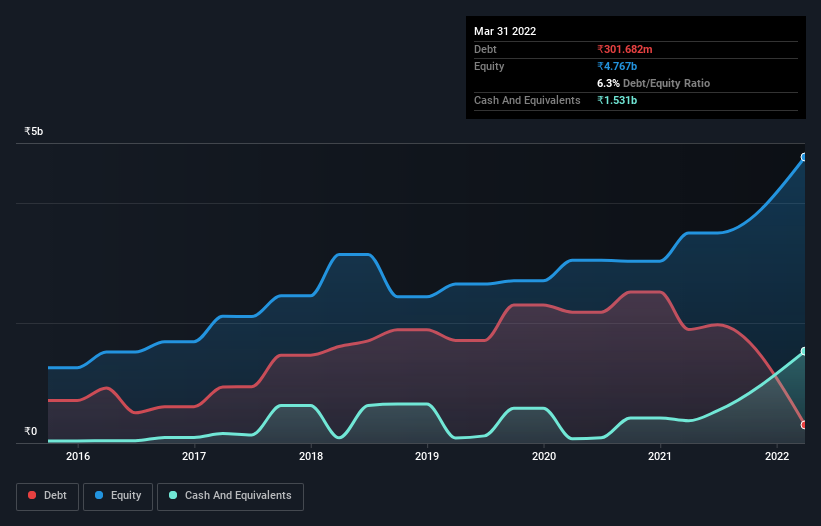Click Cash And Equivalents label in tooltip
821x526 pixels.
527,100
